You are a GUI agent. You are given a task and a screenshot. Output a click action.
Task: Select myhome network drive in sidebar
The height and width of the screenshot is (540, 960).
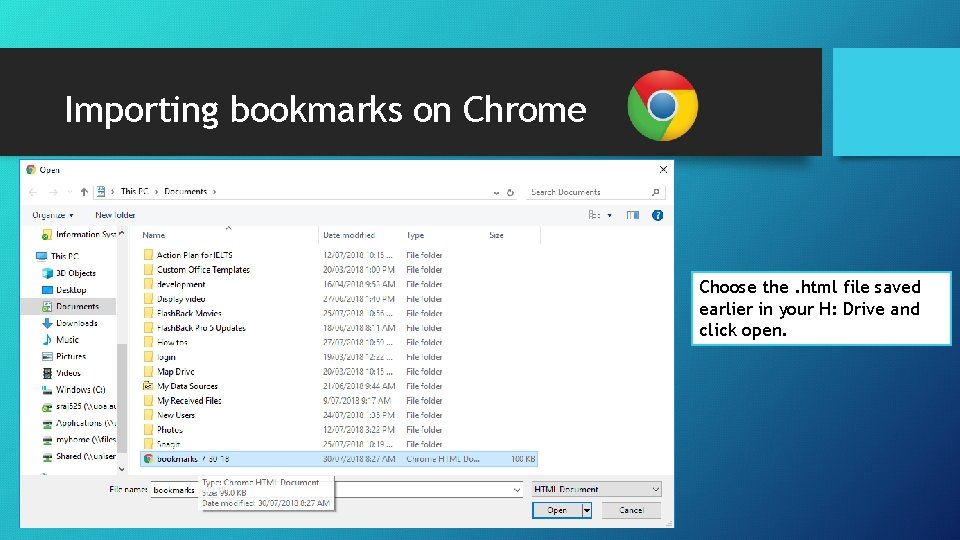86,440
